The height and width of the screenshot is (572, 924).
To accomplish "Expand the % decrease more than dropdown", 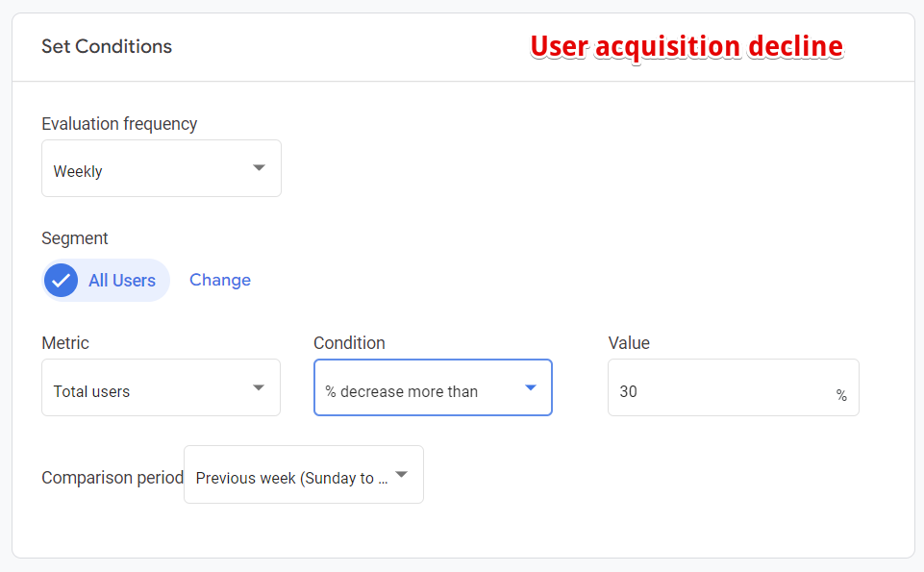I will pyautogui.click(x=413, y=388).
